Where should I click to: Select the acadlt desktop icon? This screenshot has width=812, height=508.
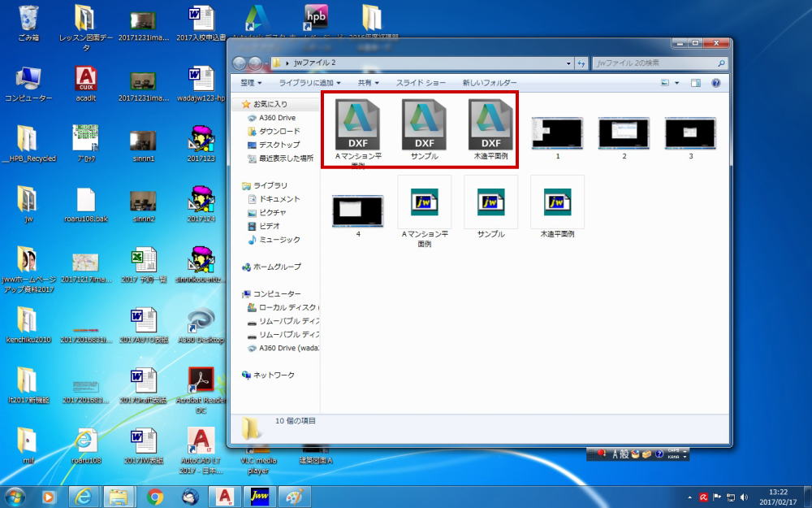click(86, 84)
